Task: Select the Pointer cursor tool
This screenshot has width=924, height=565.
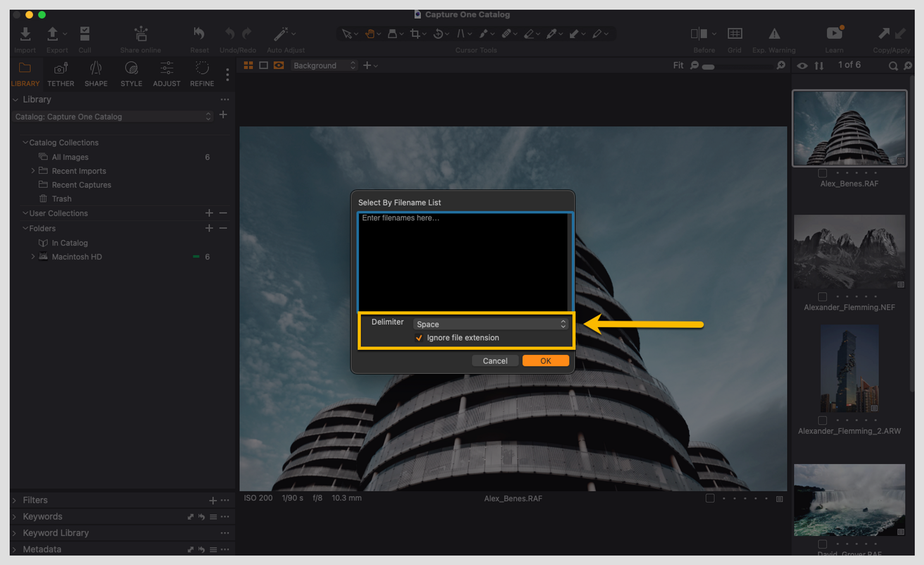Action: (x=346, y=34)
